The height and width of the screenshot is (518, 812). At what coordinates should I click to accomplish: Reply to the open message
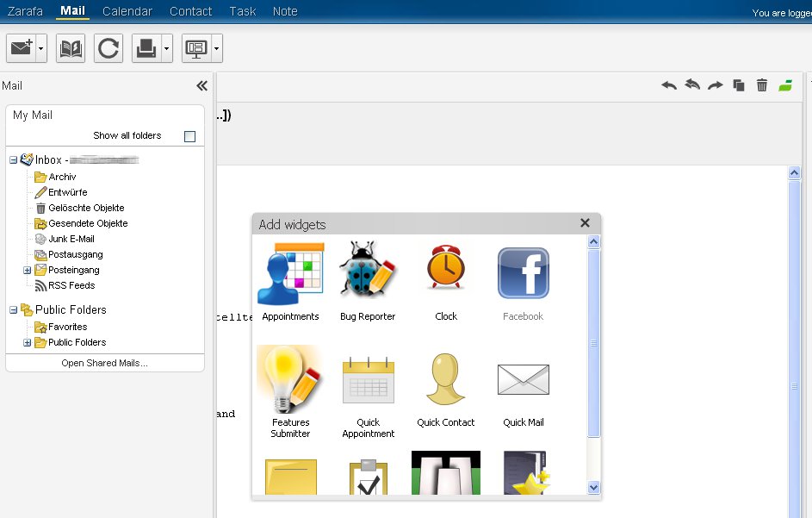pos(669,85)
